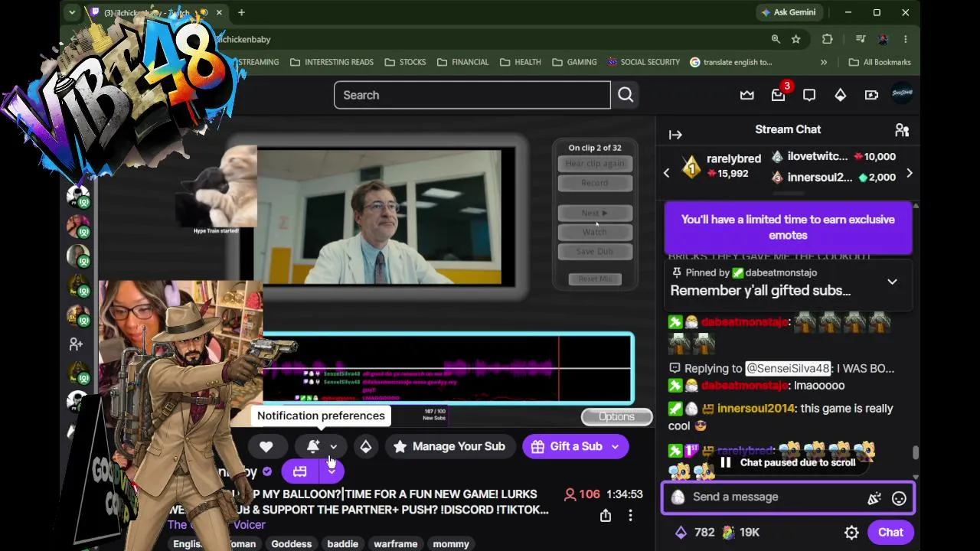Open the Chrome three-dot menu
Viewport: 980px width, 551px height.
905,39
